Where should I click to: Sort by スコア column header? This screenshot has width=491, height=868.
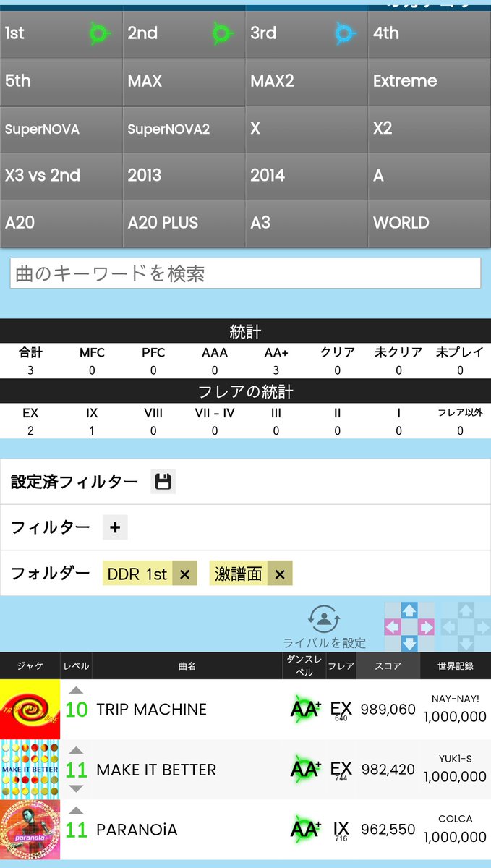pos(388,665)
